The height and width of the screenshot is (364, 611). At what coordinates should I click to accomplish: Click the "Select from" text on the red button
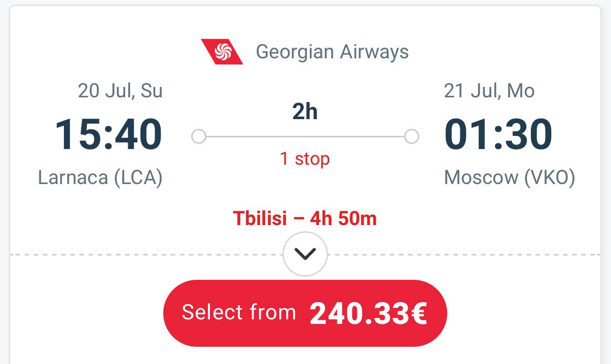239,312
